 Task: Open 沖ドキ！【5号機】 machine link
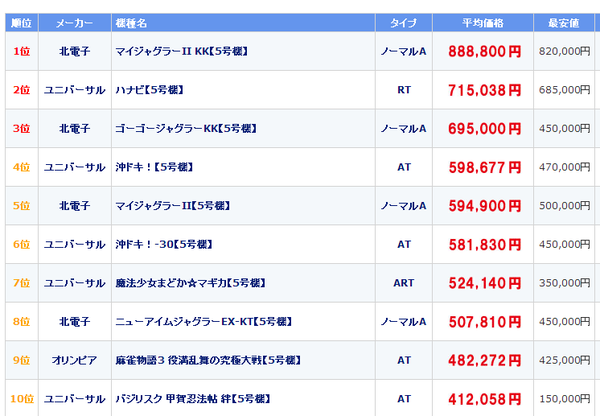154,167
